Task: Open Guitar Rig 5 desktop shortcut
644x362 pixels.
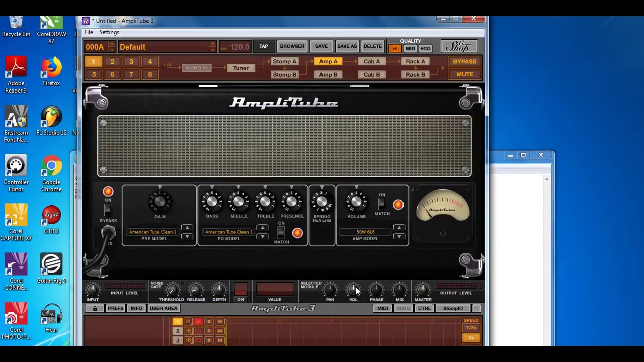Action: (51, 268)
